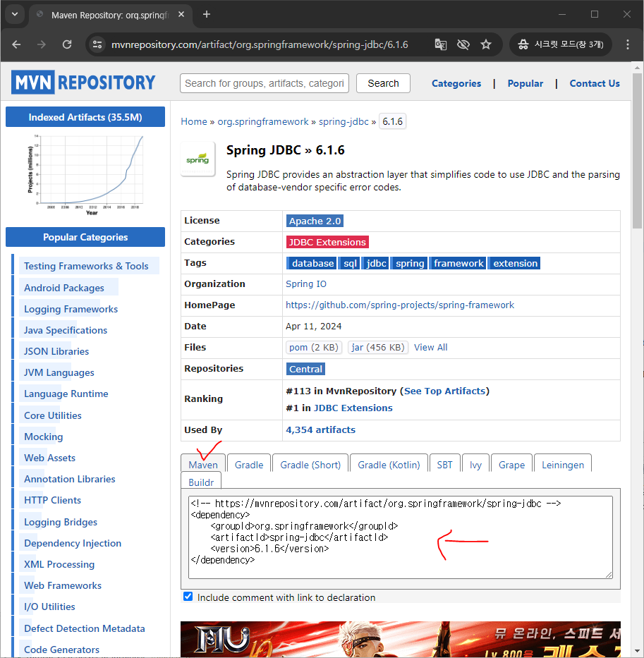Image resolution: width=644 pixels, height=658 pixels.
Task: Open Chrome three-dot menu
Action: 628,44
